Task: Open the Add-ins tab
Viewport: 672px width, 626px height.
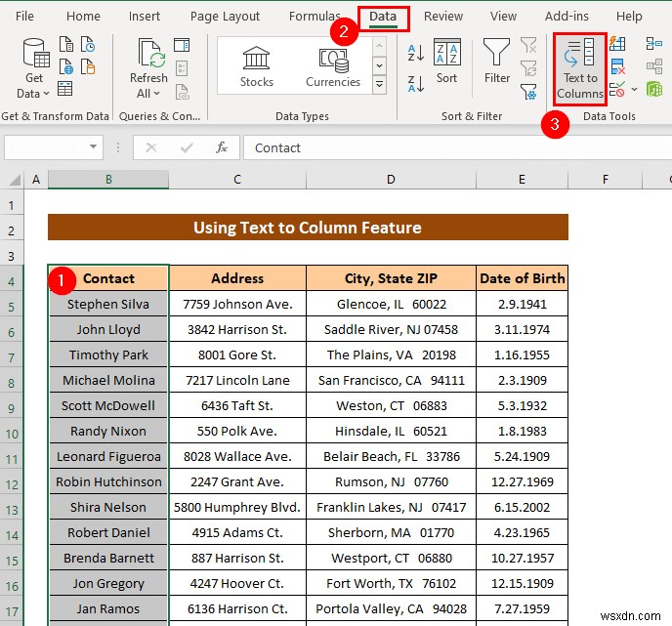Action: click(x=567, y=17)
